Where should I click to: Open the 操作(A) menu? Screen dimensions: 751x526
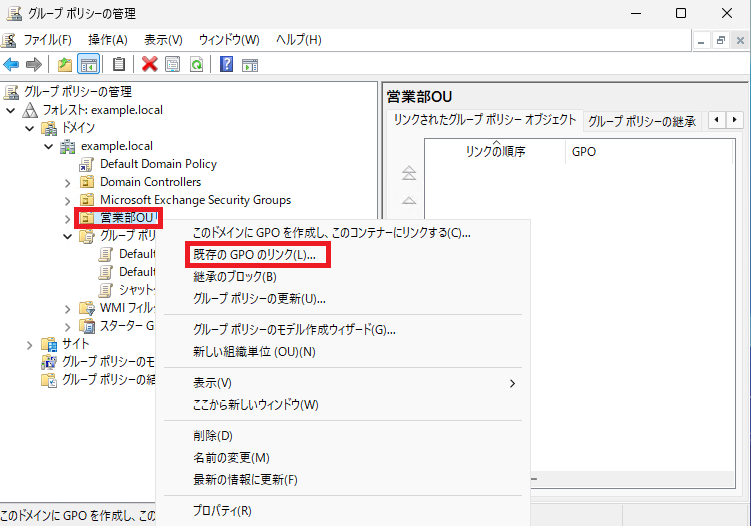108,40
